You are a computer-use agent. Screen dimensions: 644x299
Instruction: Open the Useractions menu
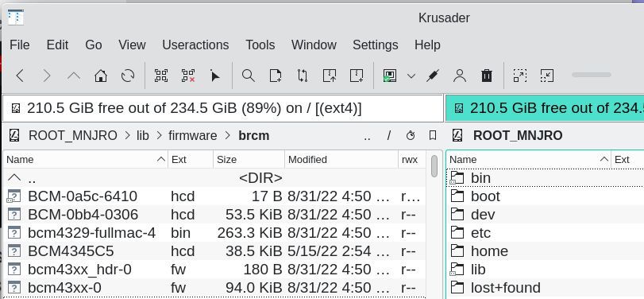[195, 45]
